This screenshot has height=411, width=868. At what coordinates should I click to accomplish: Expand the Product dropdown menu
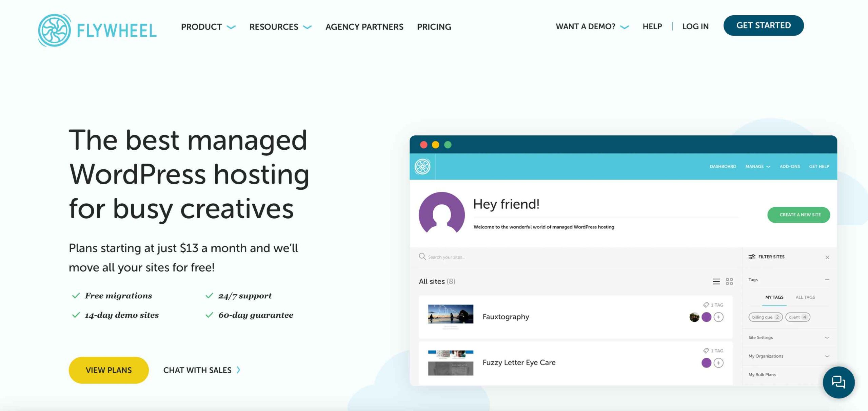coord(208,27)
